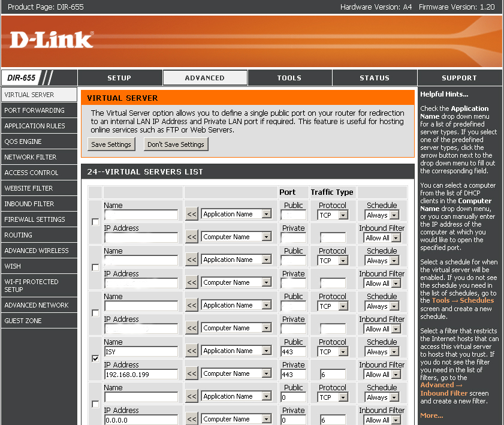
Task: Click the Private port field showing 443
Action: 294,375
